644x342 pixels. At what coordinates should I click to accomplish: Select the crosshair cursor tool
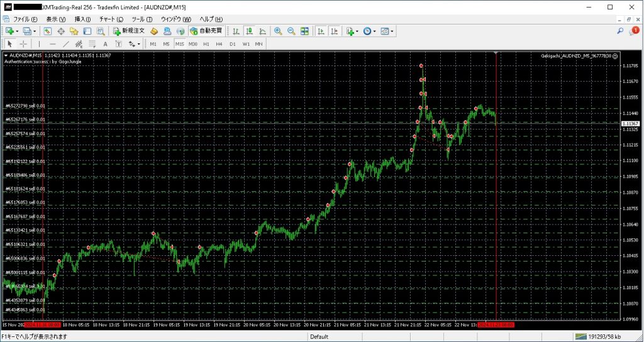pos(23,44)
